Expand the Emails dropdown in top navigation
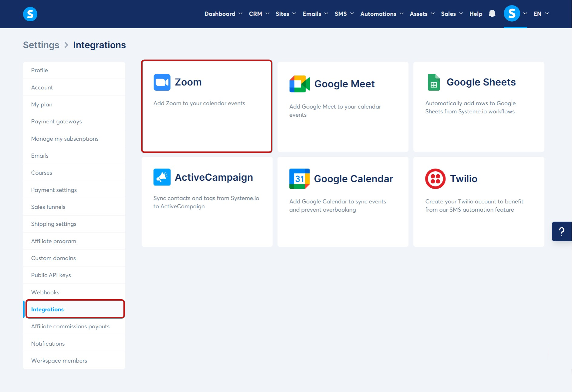 point(315,14)
